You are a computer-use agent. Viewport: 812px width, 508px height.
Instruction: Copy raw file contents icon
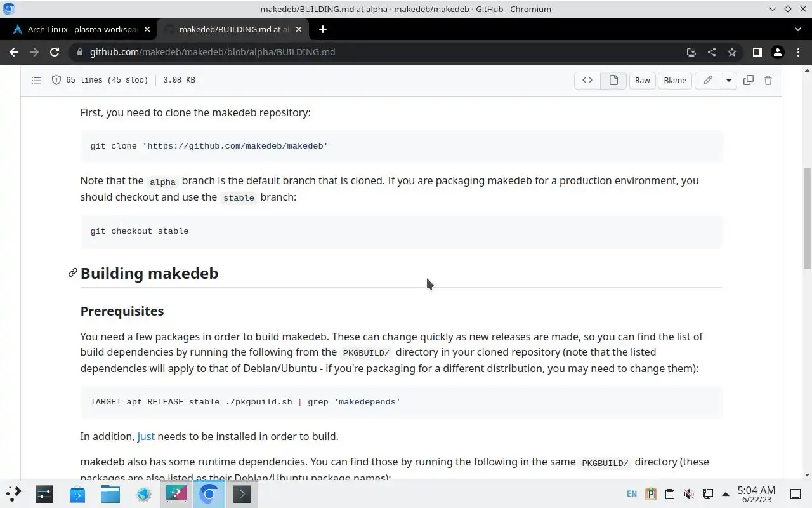click(749, 80)
